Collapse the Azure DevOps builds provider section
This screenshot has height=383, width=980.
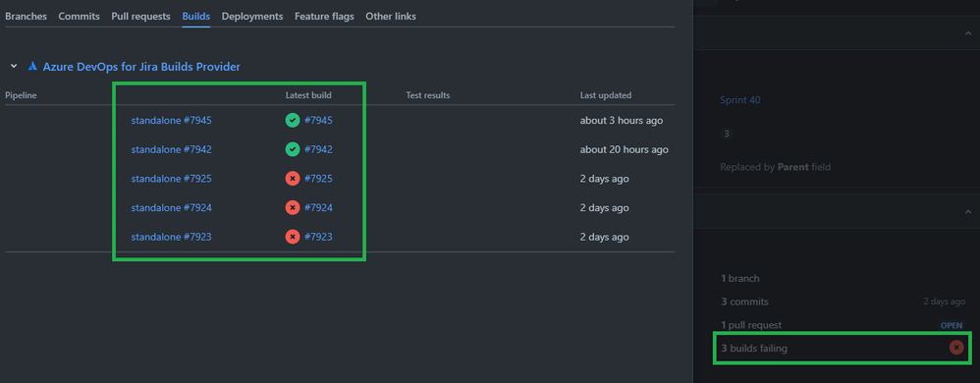click(14, 66)
